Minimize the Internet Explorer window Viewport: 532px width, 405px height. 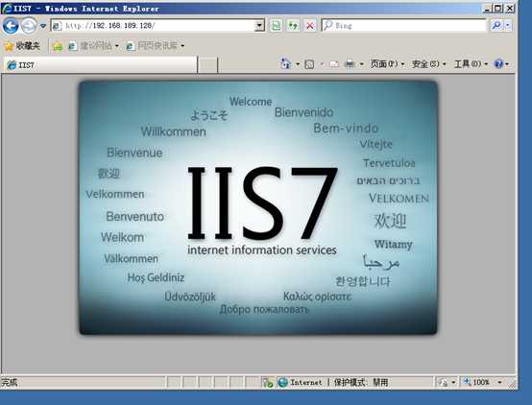click(487, 8)
